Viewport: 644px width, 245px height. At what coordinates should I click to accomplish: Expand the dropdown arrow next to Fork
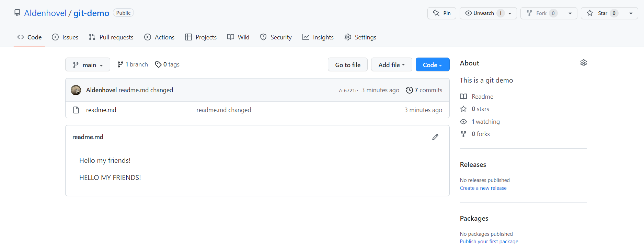pos(570,13)
